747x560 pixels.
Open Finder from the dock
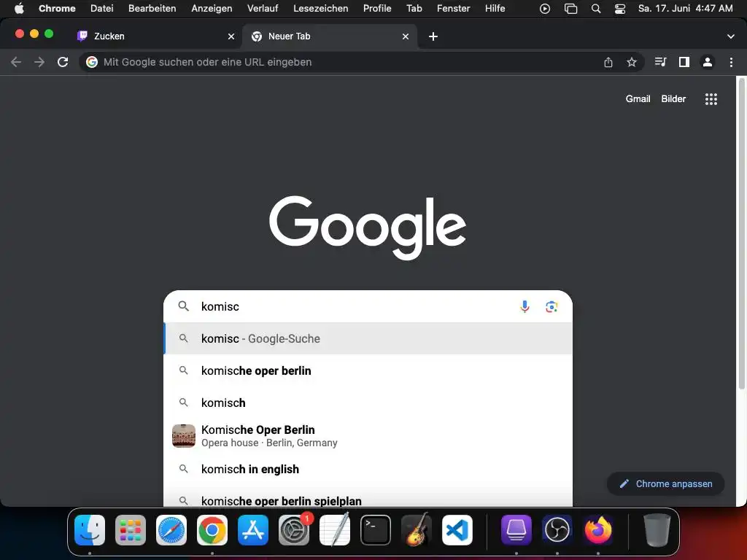[x=90, y=530]
